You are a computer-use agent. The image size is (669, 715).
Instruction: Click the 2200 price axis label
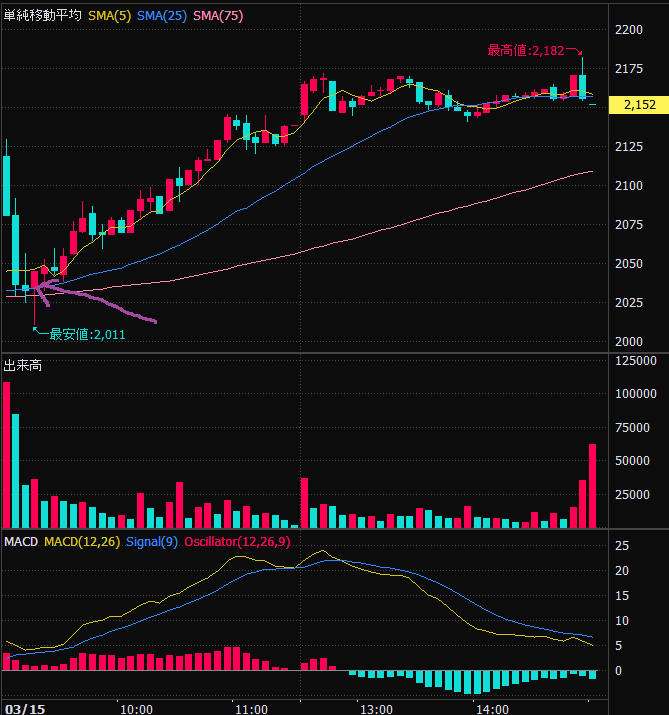coord(628,30)
